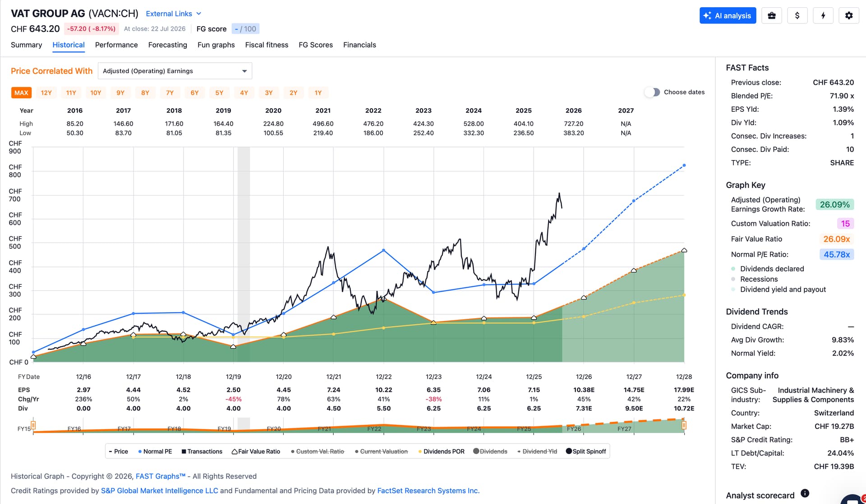Select the MAX time range

pyautogui.click(x=21, y=93)
